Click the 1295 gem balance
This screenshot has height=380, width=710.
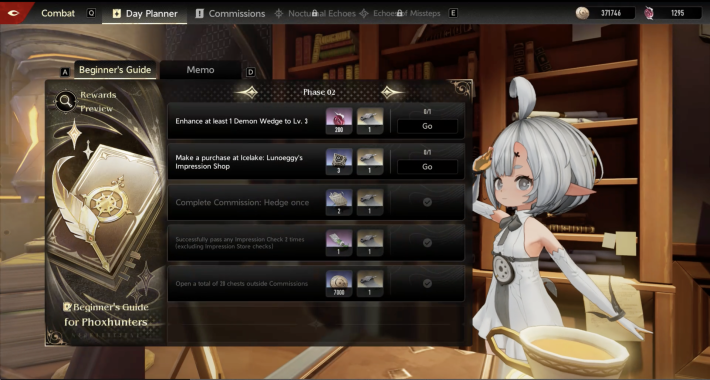677,13
